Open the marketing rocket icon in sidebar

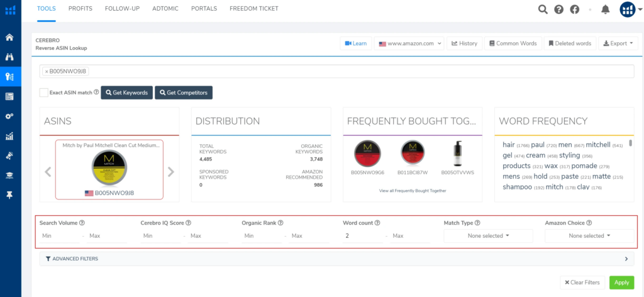click(9, 155)
